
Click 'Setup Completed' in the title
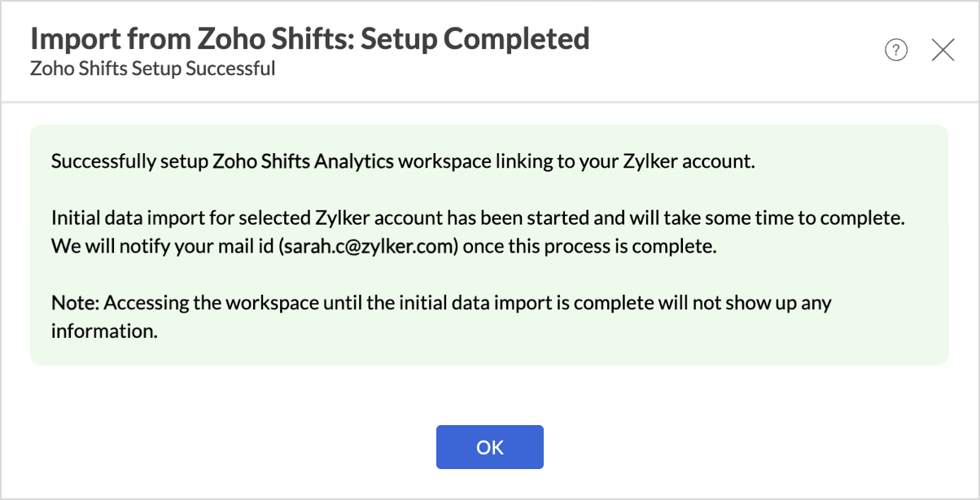click(x=475, y=38)
